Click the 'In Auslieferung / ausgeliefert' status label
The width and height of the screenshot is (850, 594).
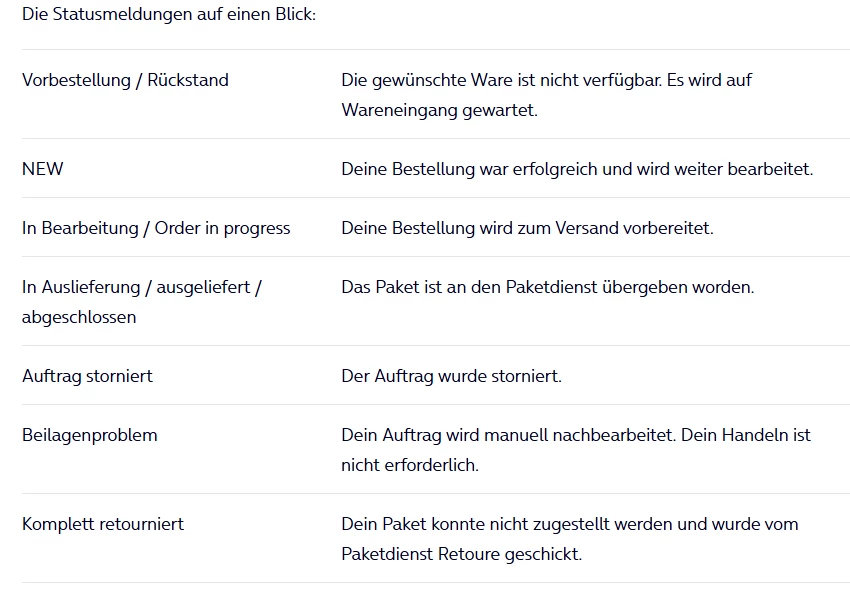pyautogui.click(x=141, y=287)
